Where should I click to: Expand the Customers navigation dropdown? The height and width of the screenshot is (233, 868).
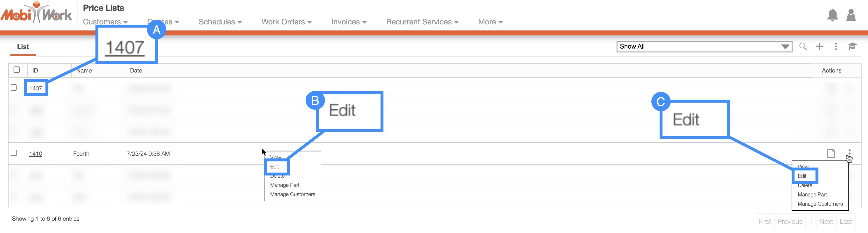(x=105, y=22)
